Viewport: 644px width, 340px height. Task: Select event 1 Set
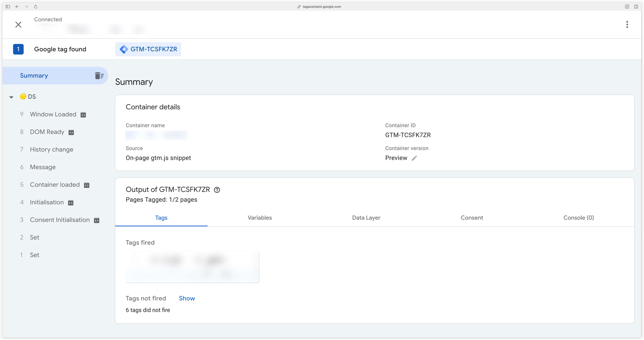tap(34, 255)
